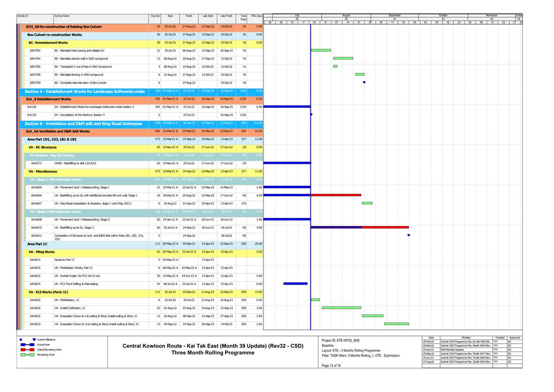Click the blue actual bar for VA - PC1 Proof drilling
This screenshot has height=392, width=554.
[x=295, y=283]
